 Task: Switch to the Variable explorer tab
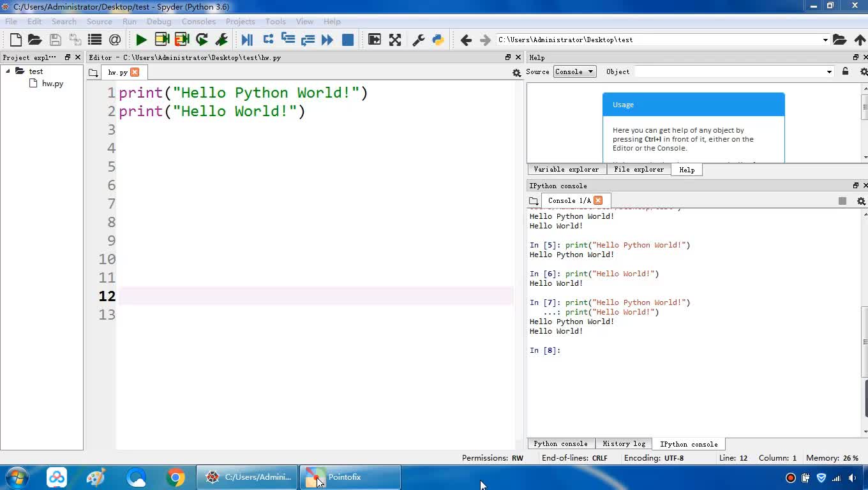coord(566,170)
